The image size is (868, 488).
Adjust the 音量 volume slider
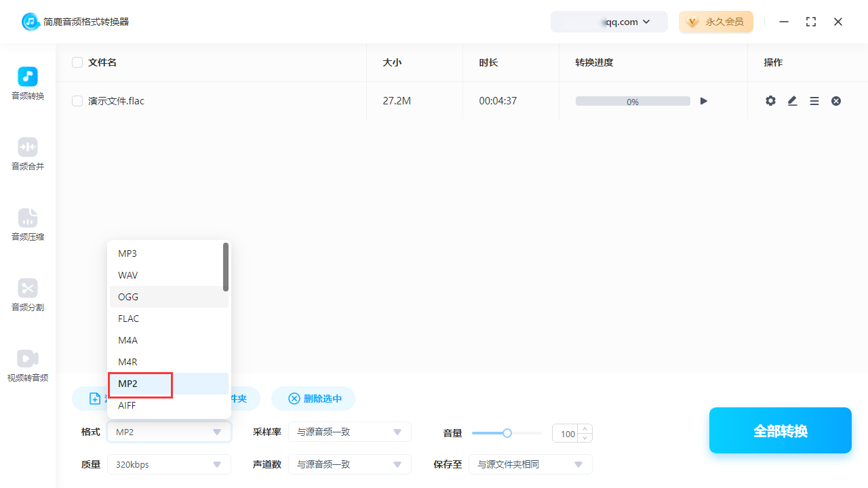507,433
